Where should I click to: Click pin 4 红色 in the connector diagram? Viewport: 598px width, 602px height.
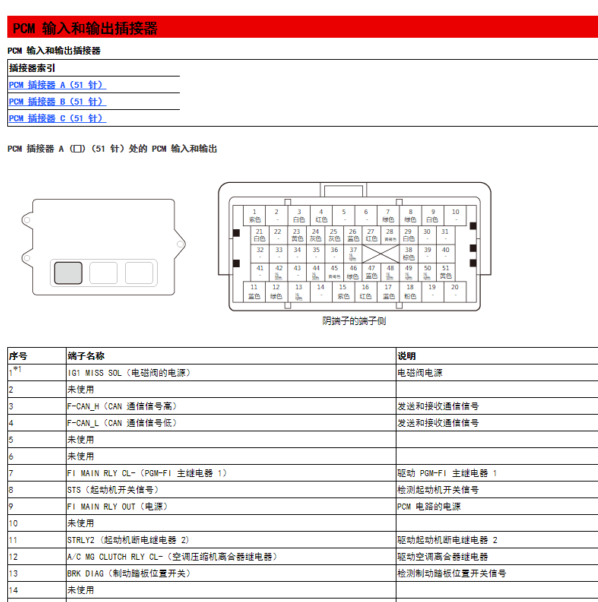click(321, 215)
